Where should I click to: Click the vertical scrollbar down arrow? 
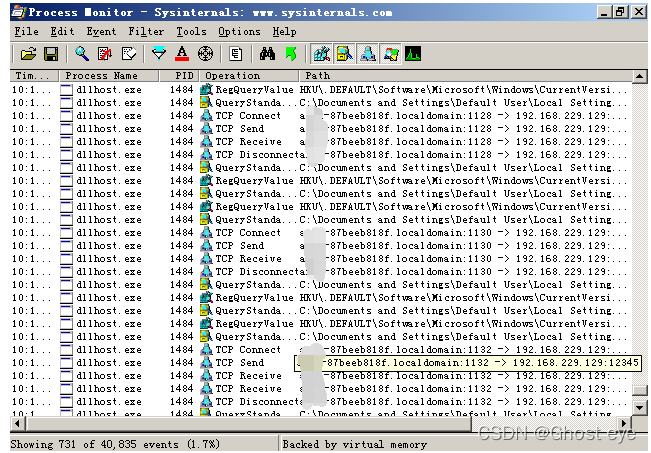coord(640,409)
